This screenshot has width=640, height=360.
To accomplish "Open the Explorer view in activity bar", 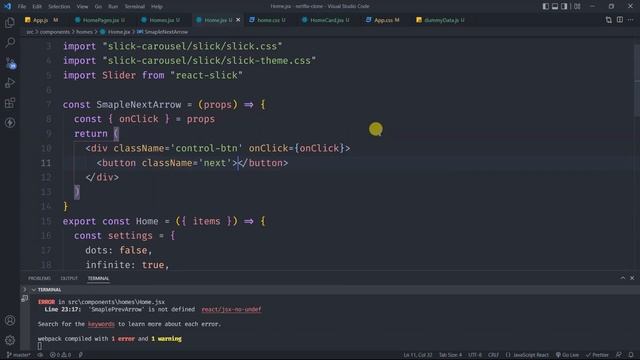I will tap(10, 22).
